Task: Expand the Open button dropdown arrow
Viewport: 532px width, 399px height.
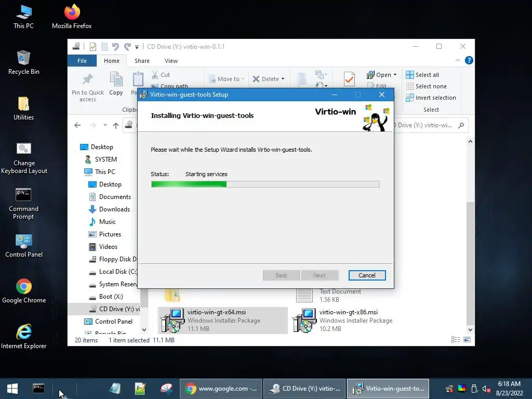Action: point(395,75)
